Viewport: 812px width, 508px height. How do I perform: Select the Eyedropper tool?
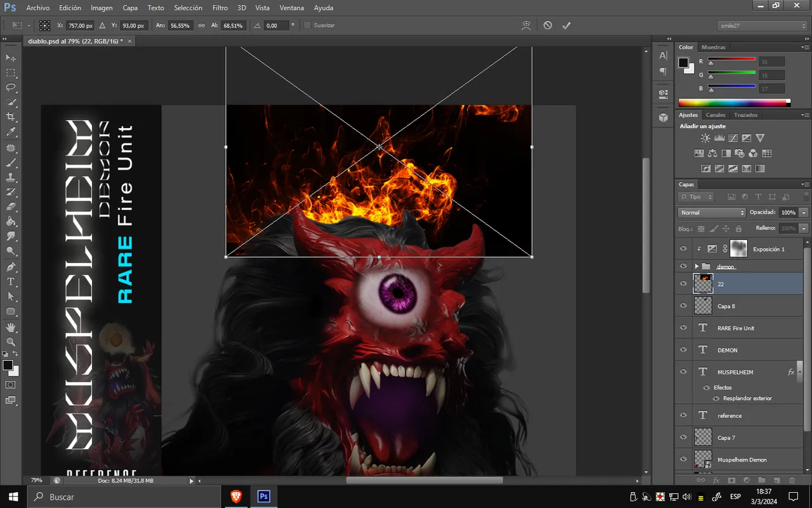pyautogui.click(x=11, y=132)
